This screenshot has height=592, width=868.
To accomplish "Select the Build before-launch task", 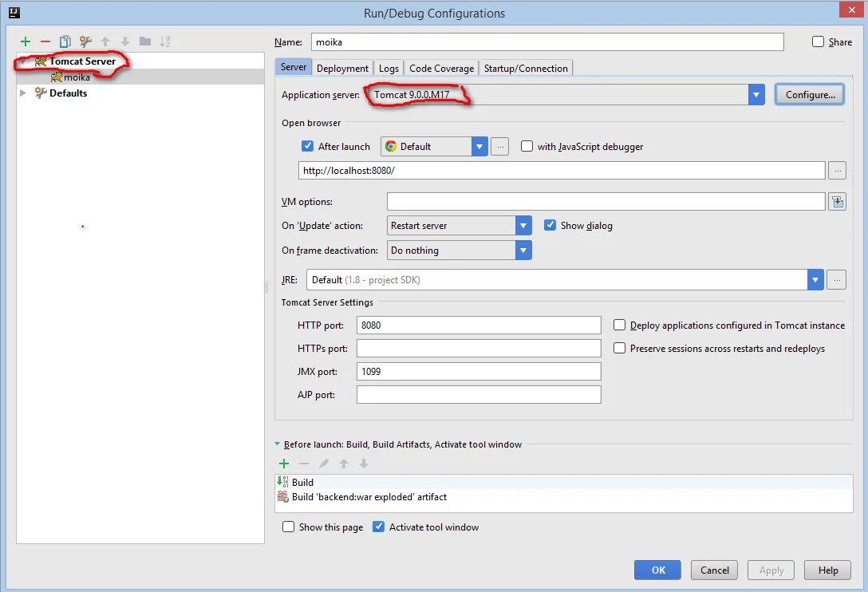I will pyautogui.click(x=563, y=483).
